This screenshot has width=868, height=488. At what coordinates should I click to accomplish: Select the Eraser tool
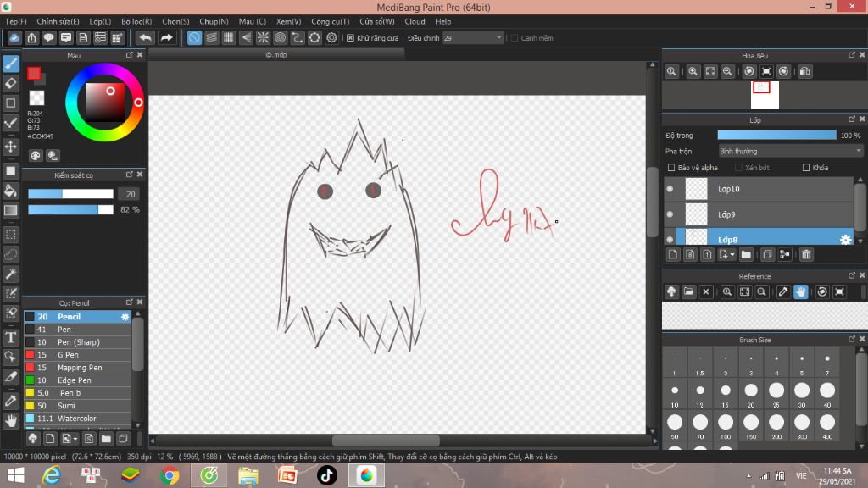(10, 84)
